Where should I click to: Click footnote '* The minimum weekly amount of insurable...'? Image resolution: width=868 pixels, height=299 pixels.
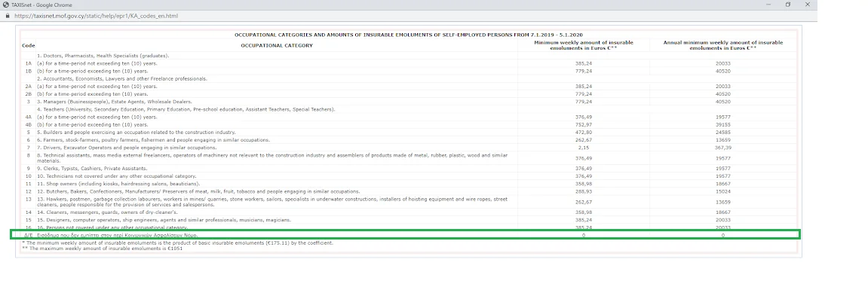(178, 243)
